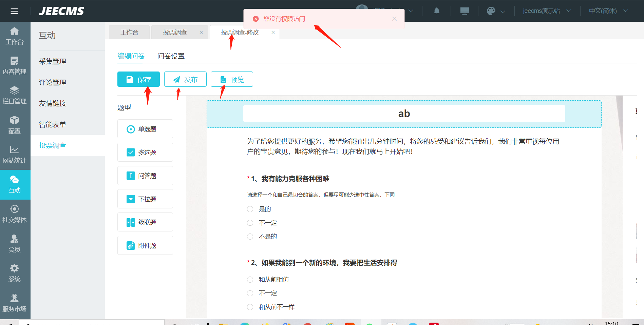Select the 不是的 radio option

[250, 237]
